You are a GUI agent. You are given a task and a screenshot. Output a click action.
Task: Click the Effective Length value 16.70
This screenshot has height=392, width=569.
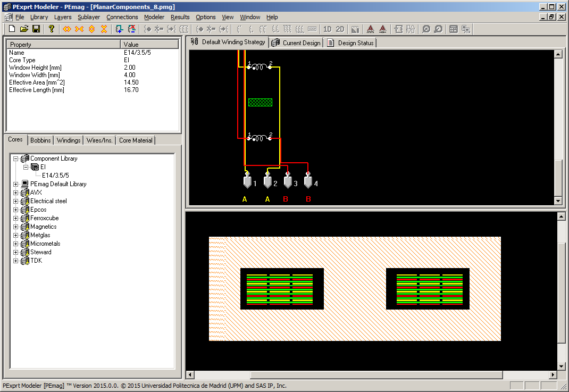131,90
